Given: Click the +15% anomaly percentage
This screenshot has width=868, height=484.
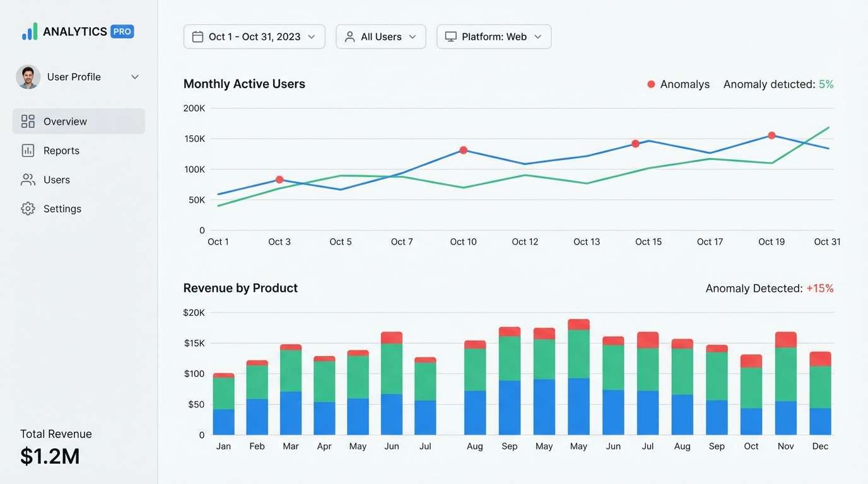Looking at the screenshot, I should coord(820,288).
